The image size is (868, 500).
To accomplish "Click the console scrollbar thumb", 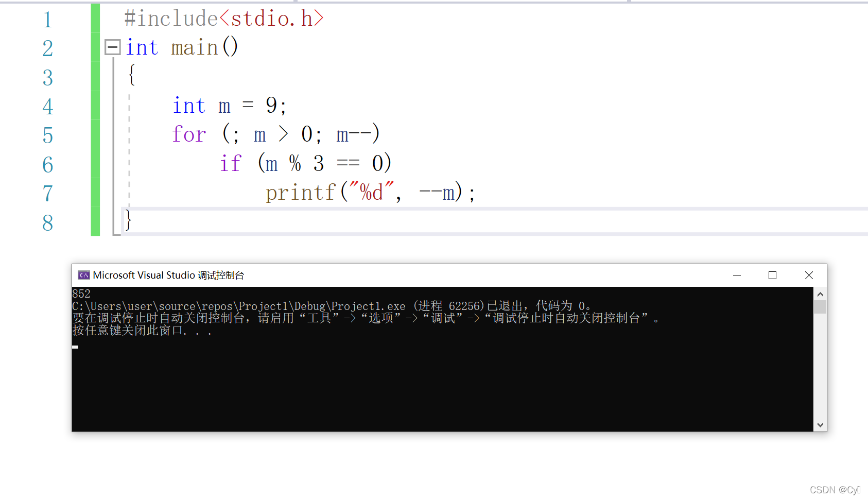I will 820,307.
